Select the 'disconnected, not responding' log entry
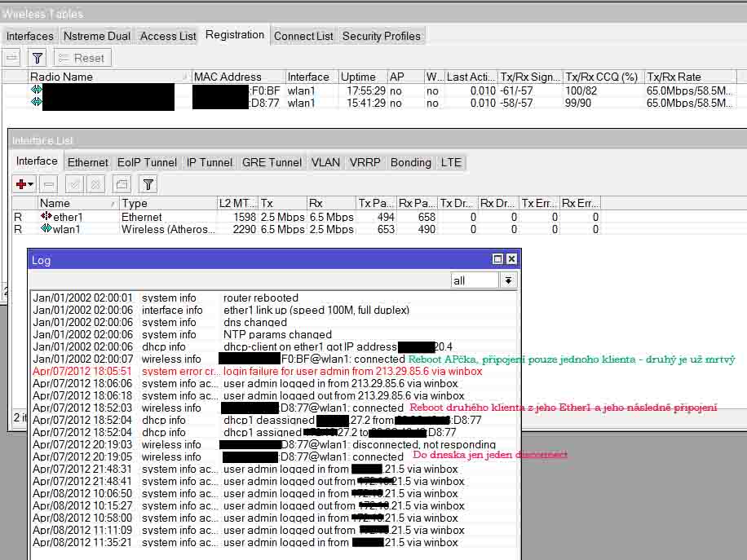 [274, 445]
